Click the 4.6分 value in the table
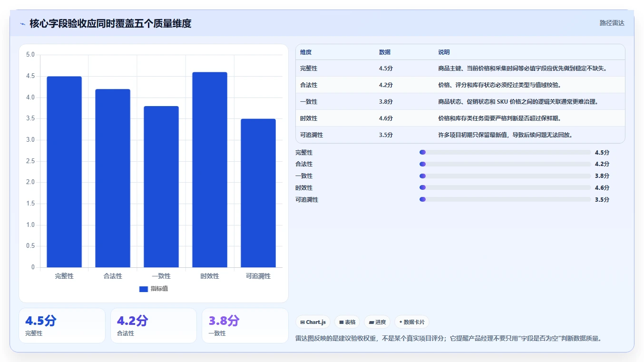This screenshot has height=362, width=644. (386, 118)
